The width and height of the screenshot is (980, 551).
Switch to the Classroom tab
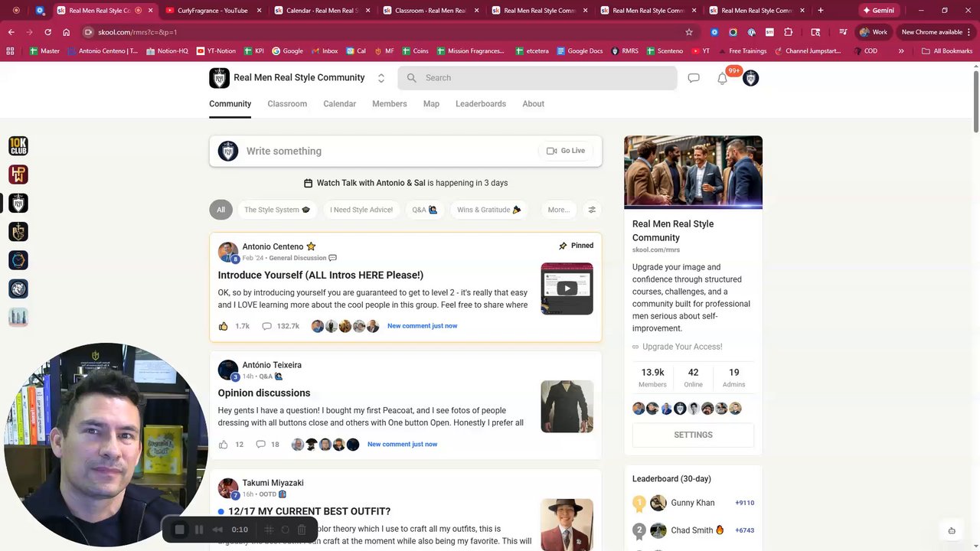[287, 104]
